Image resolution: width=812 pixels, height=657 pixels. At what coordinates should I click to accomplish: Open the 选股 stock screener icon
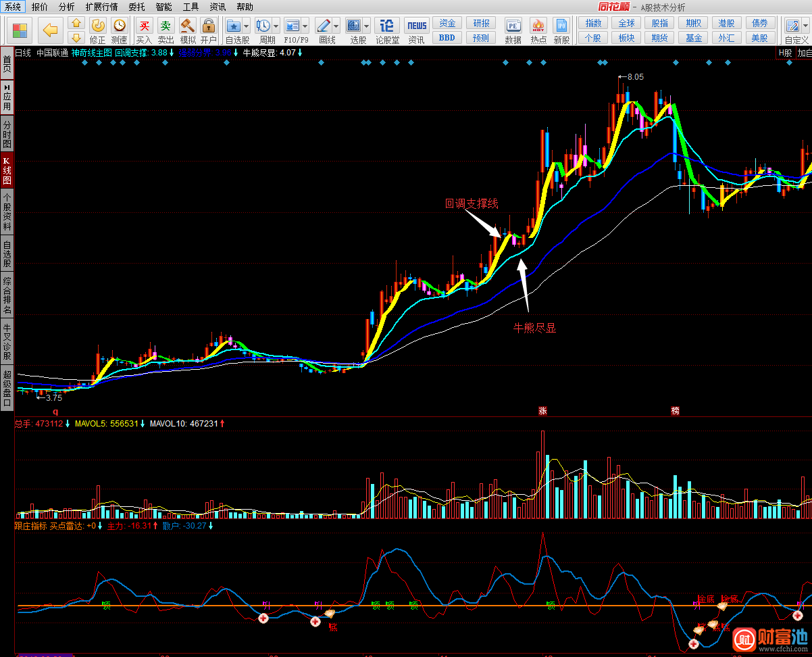tap(353, 26)
